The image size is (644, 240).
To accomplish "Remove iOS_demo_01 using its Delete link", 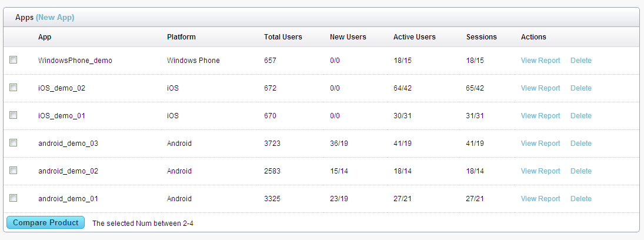I will pos(580,116).
